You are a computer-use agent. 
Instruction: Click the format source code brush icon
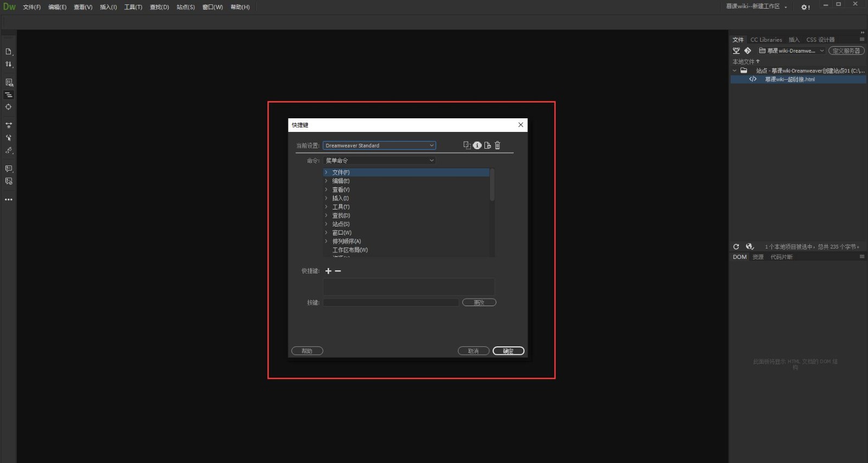[x=8, y=150]
